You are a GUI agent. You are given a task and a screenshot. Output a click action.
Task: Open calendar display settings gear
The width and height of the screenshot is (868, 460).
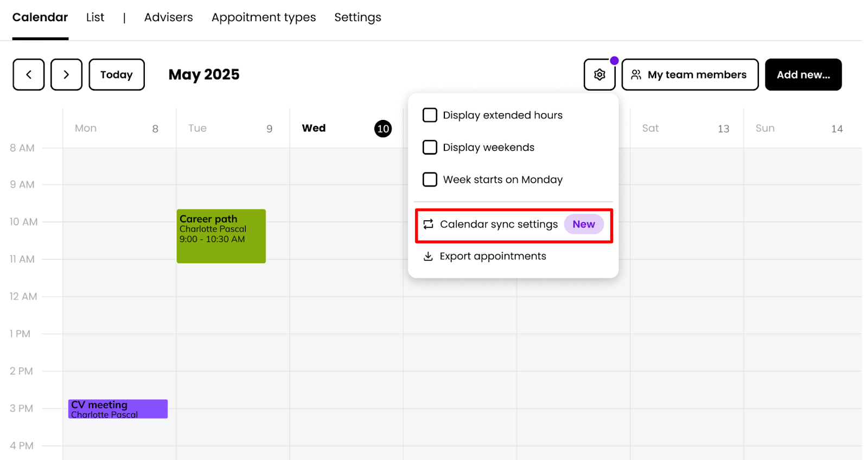pos(599,75)
